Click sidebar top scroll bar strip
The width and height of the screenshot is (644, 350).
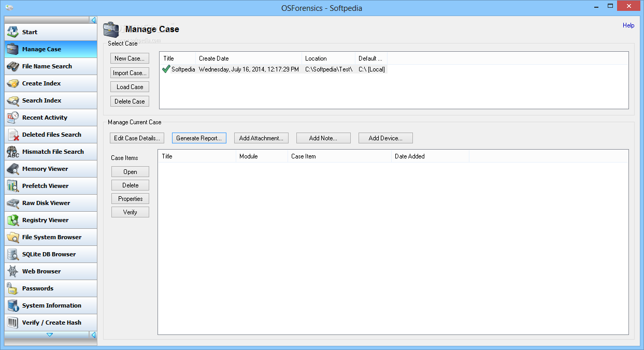[47, 20]
